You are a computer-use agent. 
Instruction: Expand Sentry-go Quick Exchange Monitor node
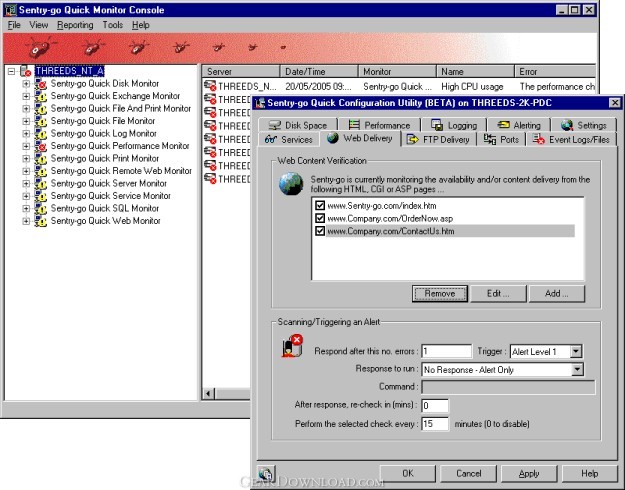pos(26,96)
